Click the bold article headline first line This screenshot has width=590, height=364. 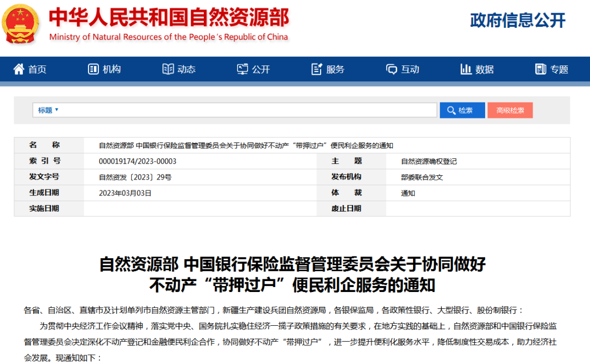coord(292,264)
